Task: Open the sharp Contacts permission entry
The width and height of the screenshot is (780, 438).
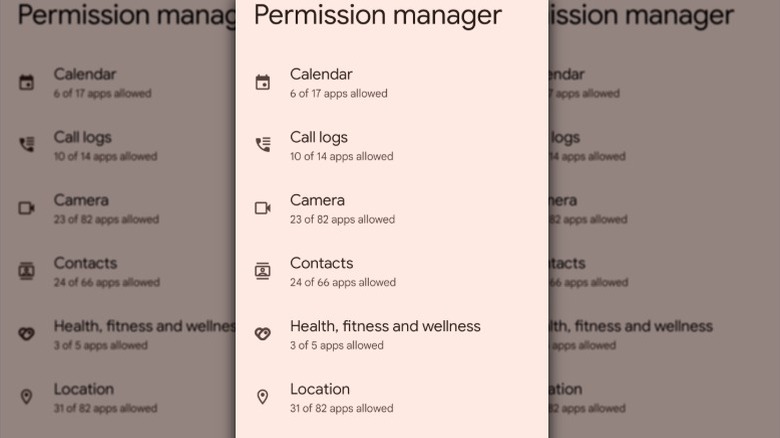Action: [x=321, y=263]
